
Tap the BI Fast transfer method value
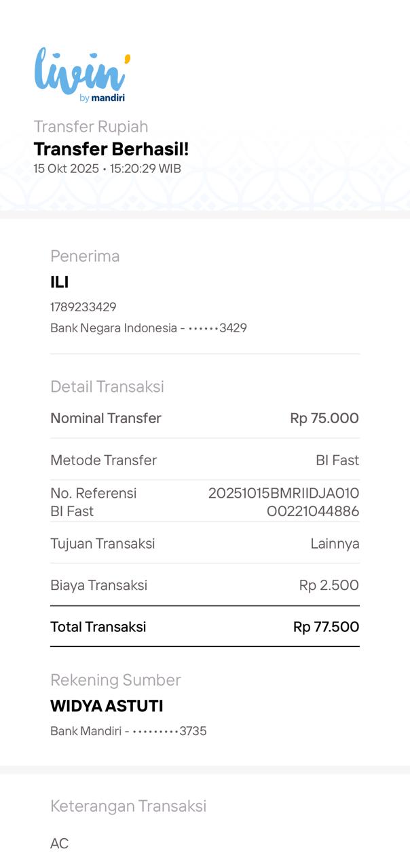click(x=337, y=460)
